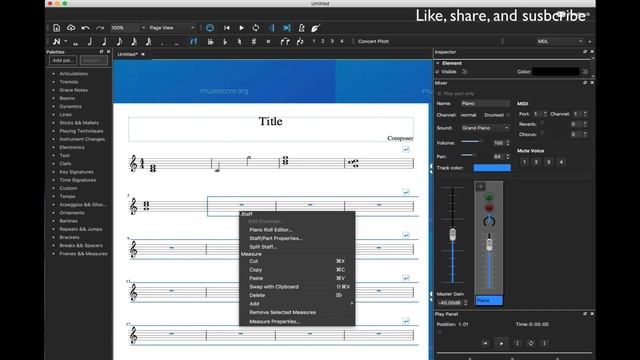Open the note input mode dropdown arrow

pos(66,41)
